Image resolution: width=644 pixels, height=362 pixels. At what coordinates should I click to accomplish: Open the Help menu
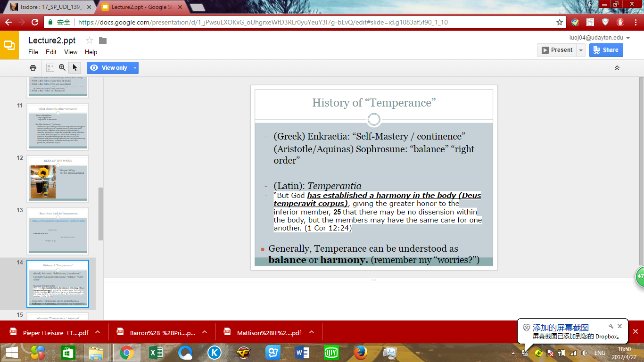tap(91, 52)
